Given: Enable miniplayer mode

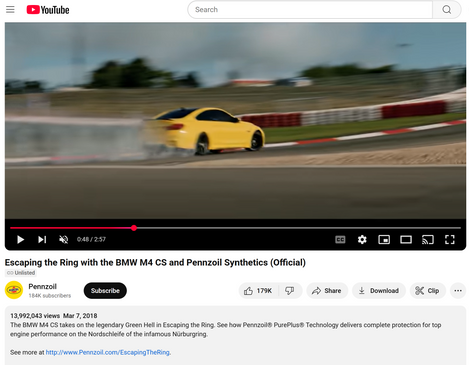Looking at the screenshot, I should pyautogui.click(x=384, y=239).
